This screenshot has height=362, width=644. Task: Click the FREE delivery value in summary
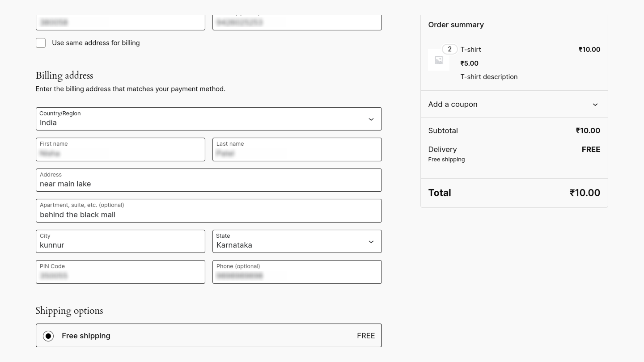pyautogui.click(x=591, y=149)
